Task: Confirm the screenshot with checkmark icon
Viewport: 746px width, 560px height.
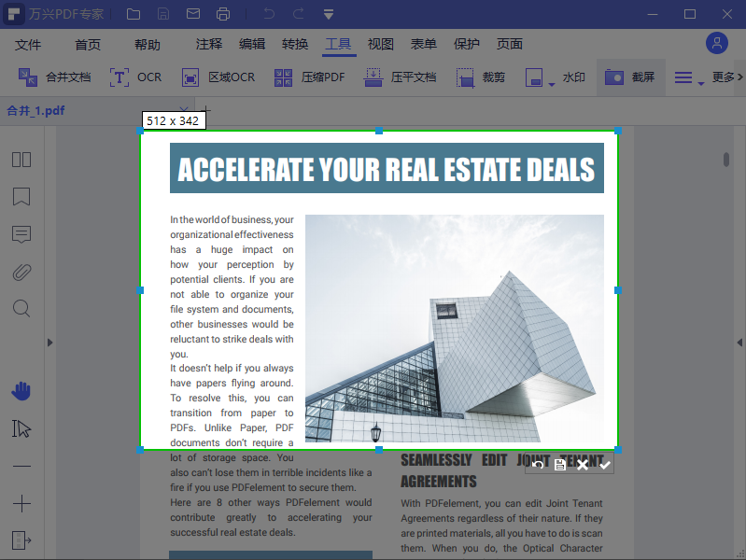Action: tap(605, 465)
